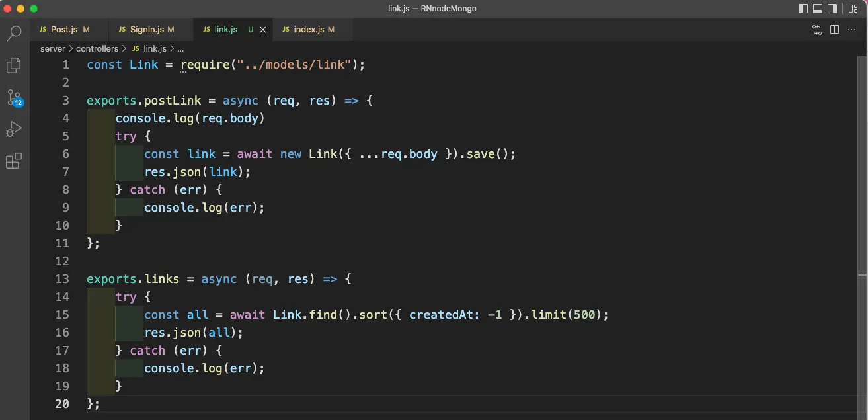Click exports.links on line 13

pos(133,279)
